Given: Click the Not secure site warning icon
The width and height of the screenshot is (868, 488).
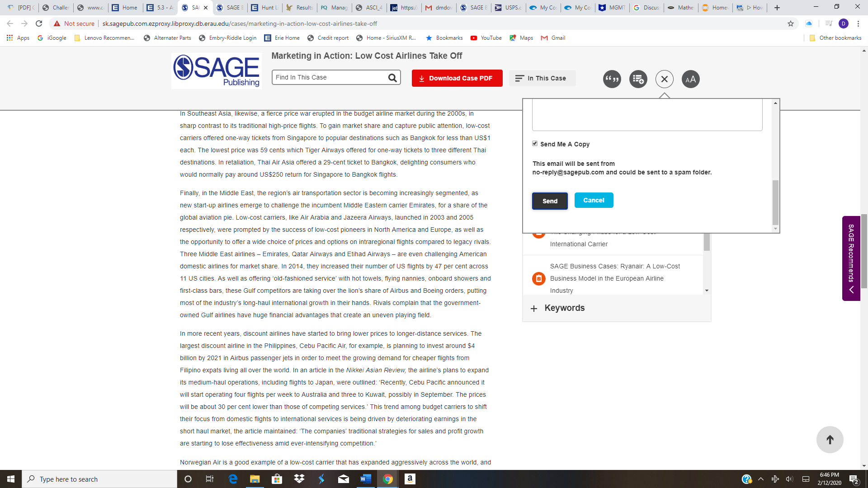Looking at the screenshot, I should pos(57,23).
